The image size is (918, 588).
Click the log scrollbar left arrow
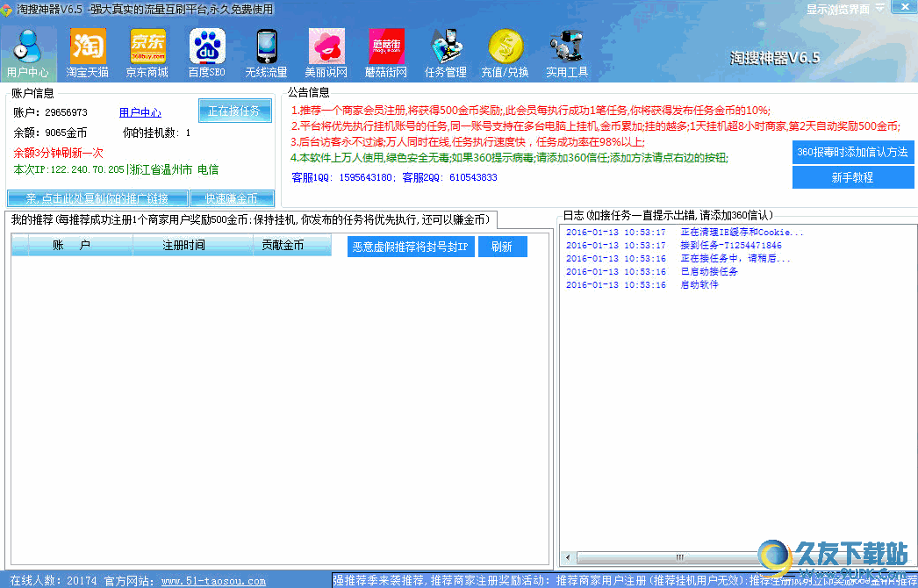pyautogui.click(x=567, y=557)
